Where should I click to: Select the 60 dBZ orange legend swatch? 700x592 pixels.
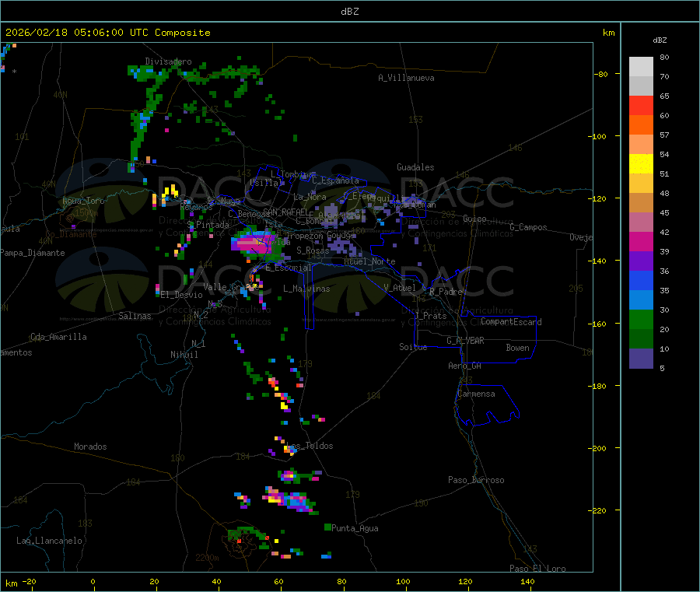click(x=641, y=125)
